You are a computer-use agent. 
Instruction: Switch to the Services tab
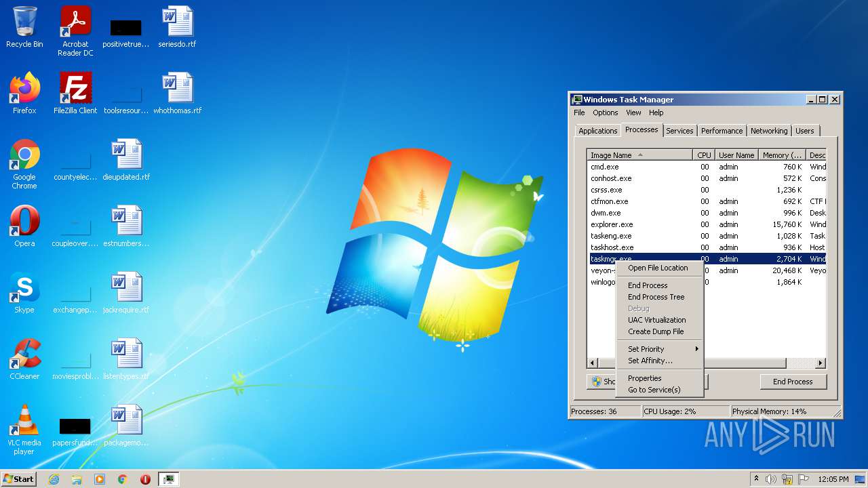tap(679, 131)
